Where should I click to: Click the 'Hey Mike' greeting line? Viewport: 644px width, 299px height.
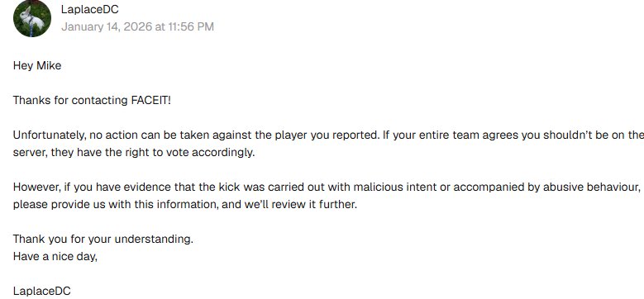pos(37,65)
